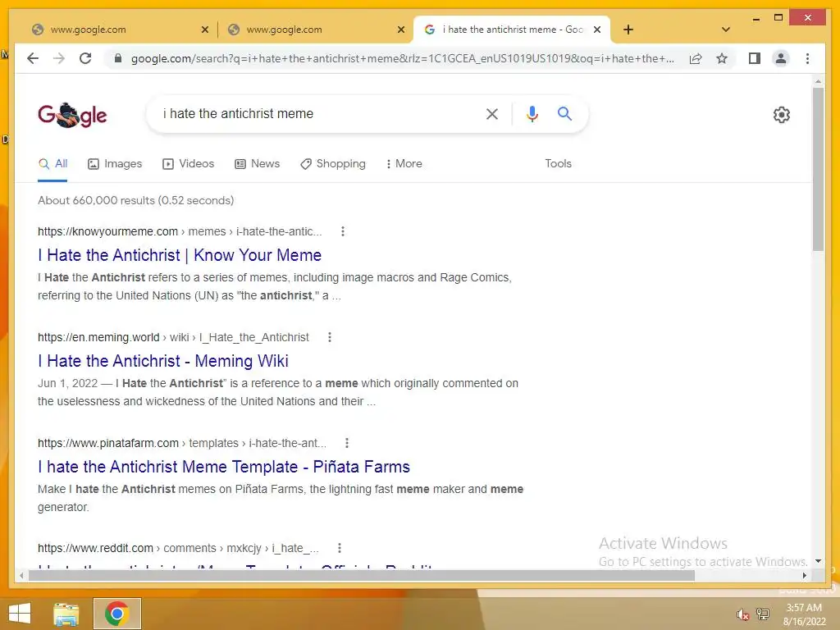The width and height of the screenshot is (840, 630).
Task: Switch to News results
Action: point(257,163)
